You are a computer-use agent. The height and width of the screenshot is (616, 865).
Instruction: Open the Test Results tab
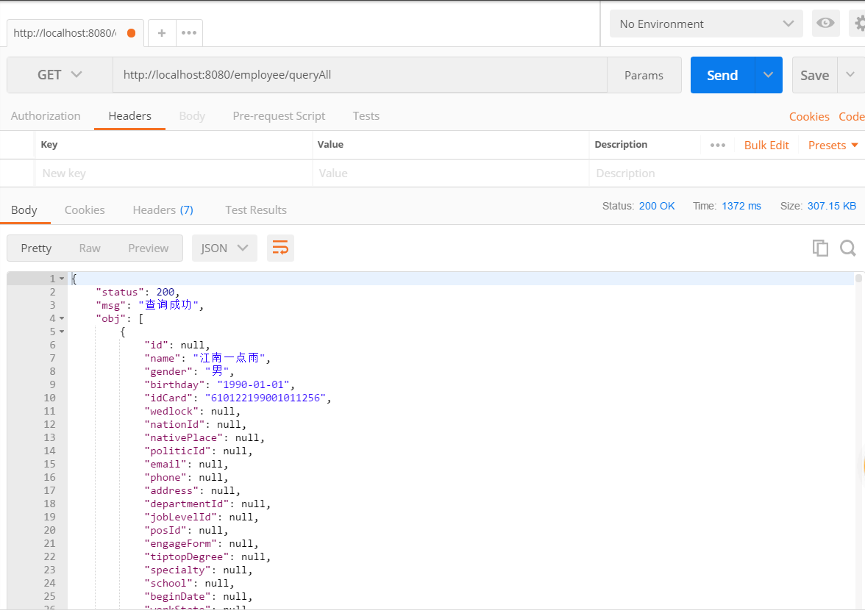point(256,210)
